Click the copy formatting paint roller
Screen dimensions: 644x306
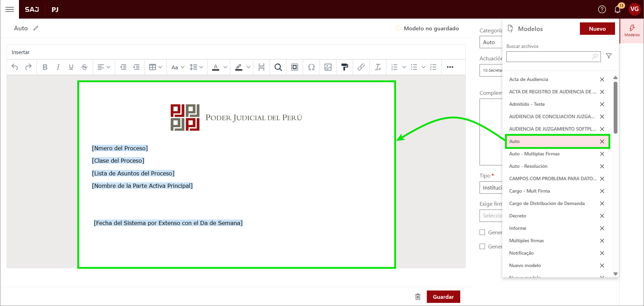coord(344,67)
